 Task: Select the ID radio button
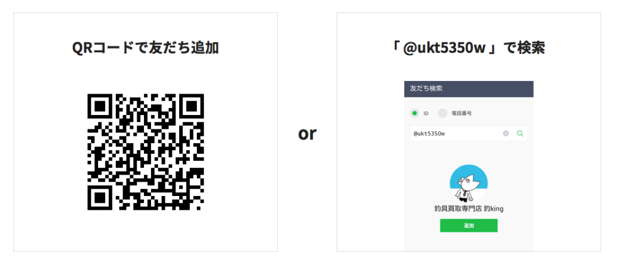click(x=414, y=113)
